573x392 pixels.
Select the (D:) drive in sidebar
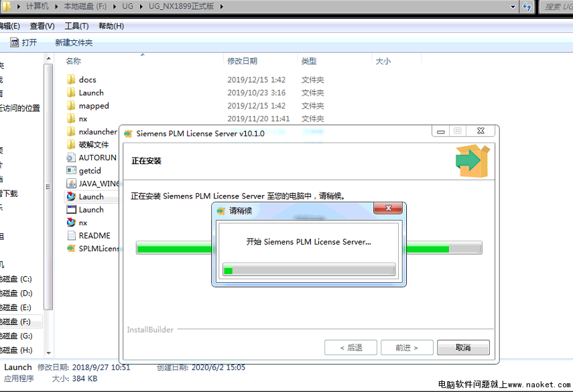pos(16,293)
